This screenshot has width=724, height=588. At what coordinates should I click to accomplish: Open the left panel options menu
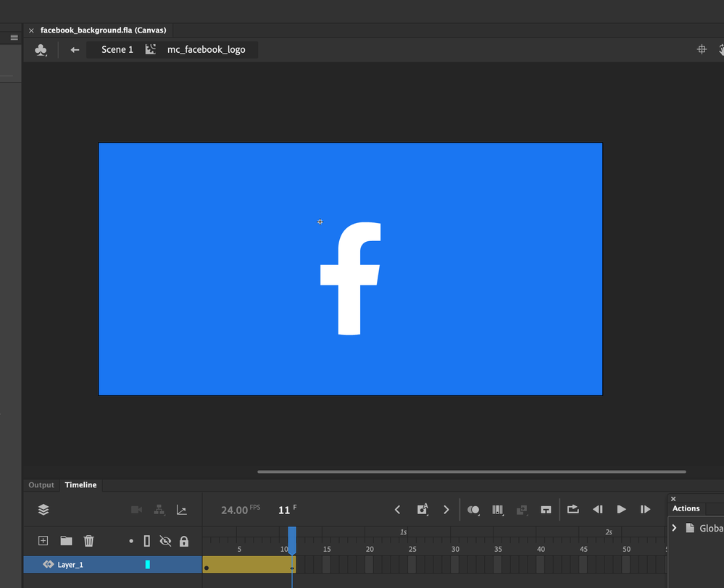[14, 37]
